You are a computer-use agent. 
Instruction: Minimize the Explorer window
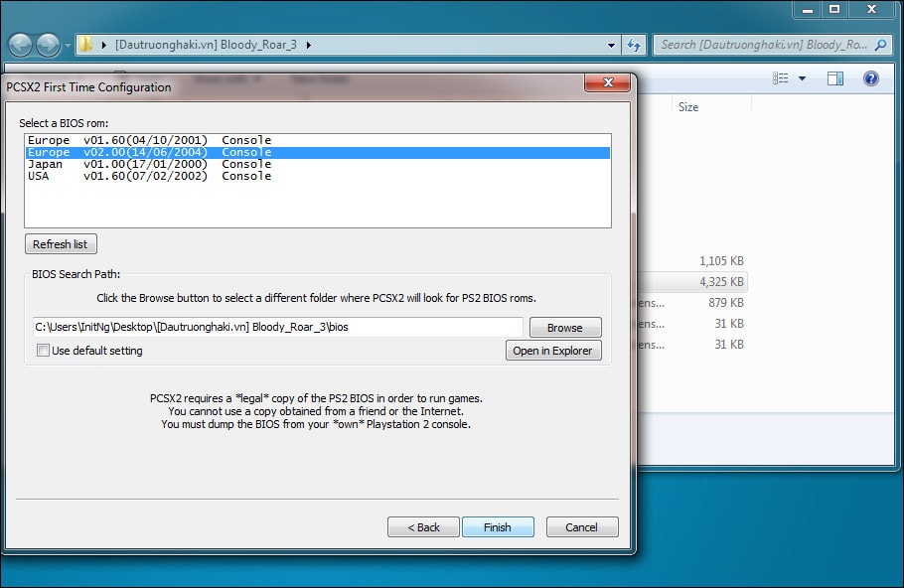(808, 10)
